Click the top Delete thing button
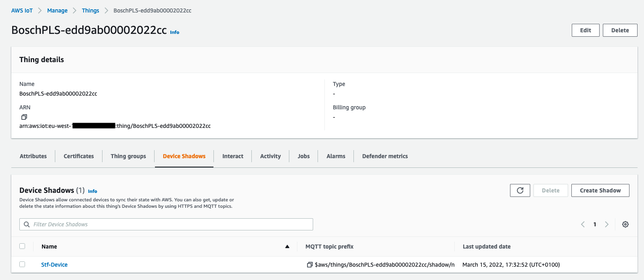Image resolution: width=644 pixels, height=280 pixels. coord(620,30)
